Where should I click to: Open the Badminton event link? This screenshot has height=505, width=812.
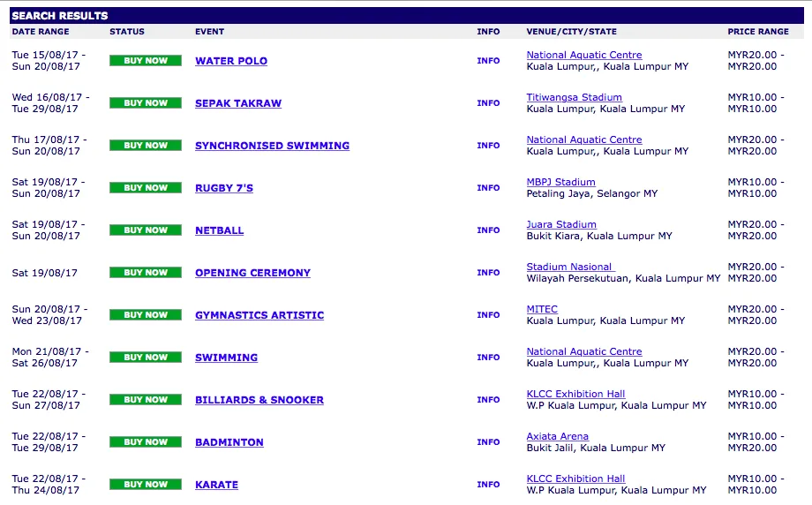229,442
